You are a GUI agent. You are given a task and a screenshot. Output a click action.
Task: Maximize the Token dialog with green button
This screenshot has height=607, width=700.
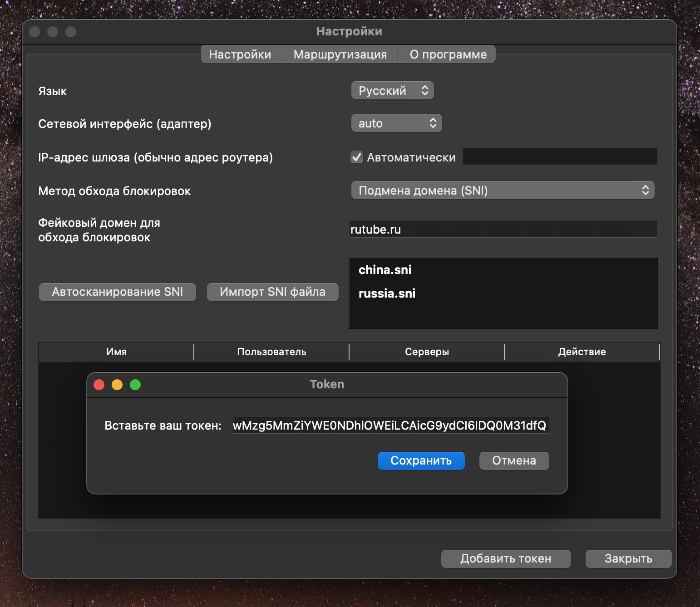coord(135,385)
